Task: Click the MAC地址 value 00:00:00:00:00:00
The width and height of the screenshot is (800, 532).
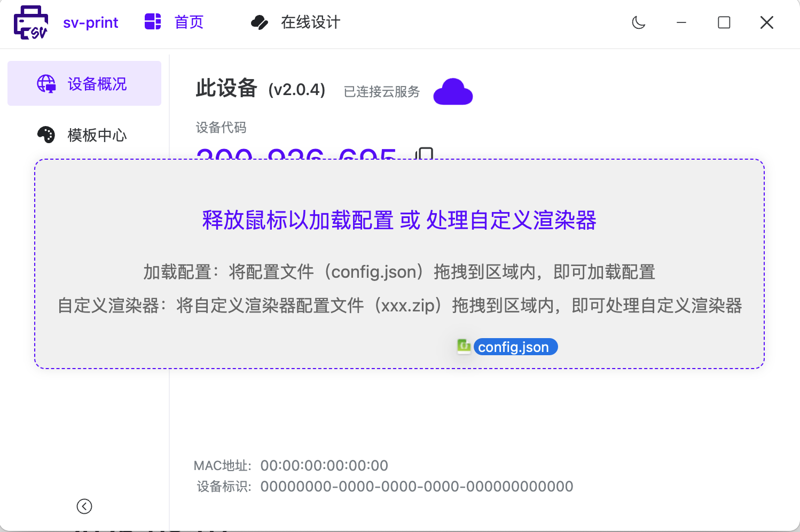Action: click(x=324, y=466)
